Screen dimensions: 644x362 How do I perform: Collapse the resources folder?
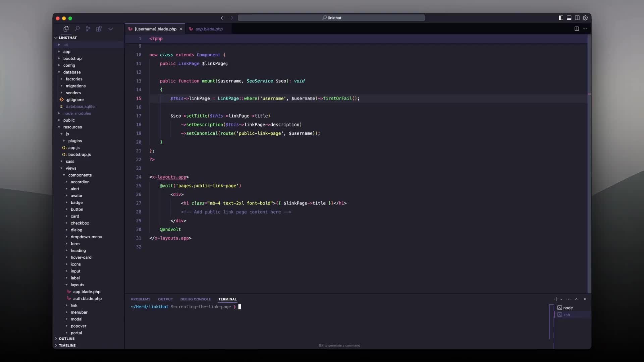coord(89,127)
